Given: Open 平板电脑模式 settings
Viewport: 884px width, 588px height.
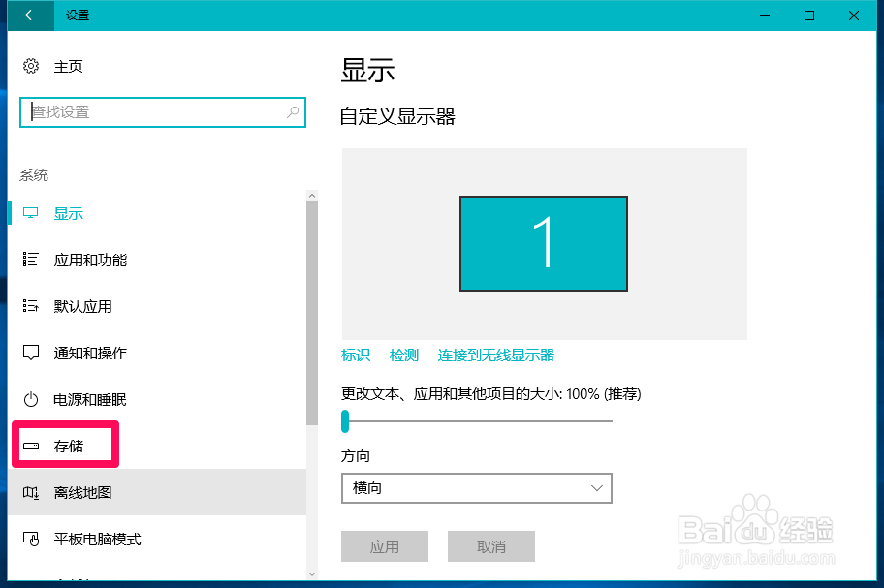Looking at the screenshot, I should pos(157,539).
